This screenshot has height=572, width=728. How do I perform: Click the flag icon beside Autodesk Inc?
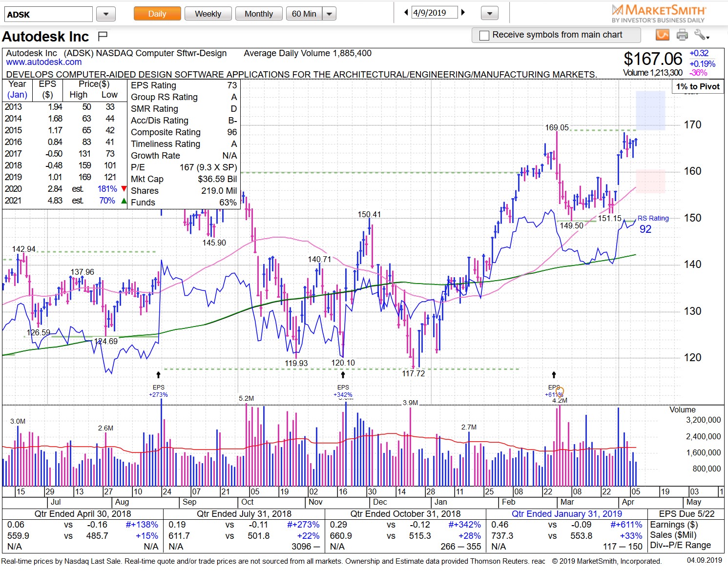tap(102, 35)
